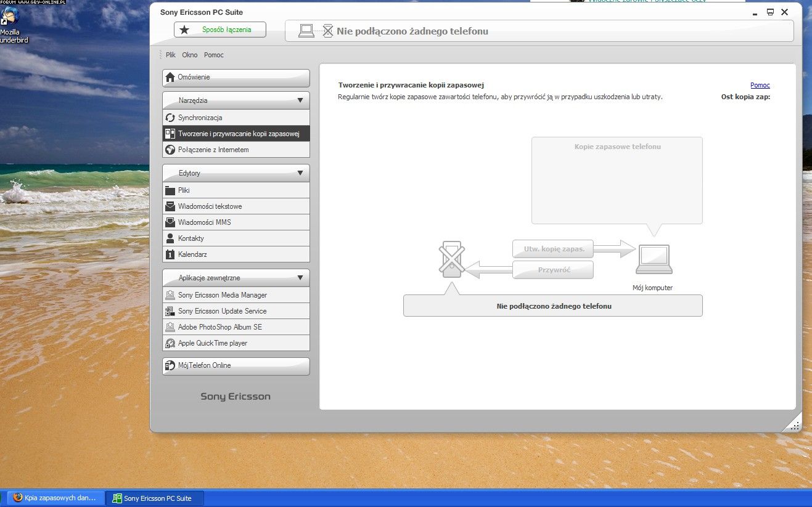The height and width of the screenshot is (507, 812).
Task: Select Synchronizacja in the sidebar
Action: (x=236, y=118)
